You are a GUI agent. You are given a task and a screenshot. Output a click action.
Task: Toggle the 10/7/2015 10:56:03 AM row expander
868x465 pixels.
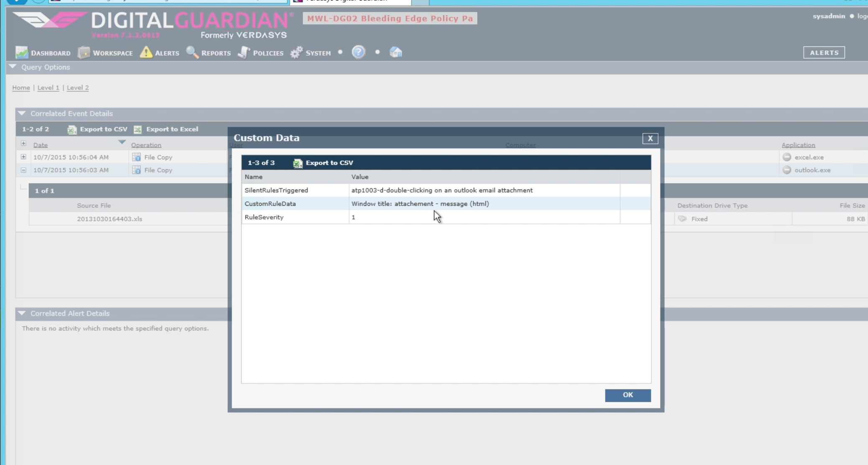pos(23,170)
